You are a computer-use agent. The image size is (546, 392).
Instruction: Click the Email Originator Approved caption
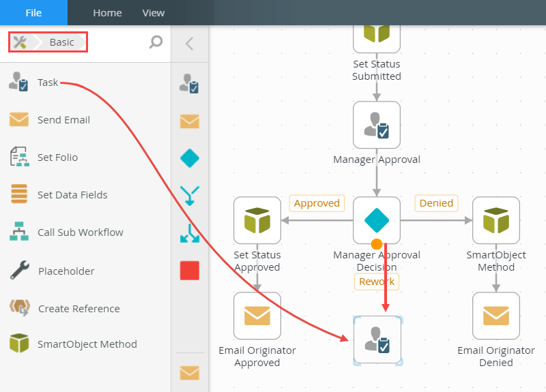(257, 357)
